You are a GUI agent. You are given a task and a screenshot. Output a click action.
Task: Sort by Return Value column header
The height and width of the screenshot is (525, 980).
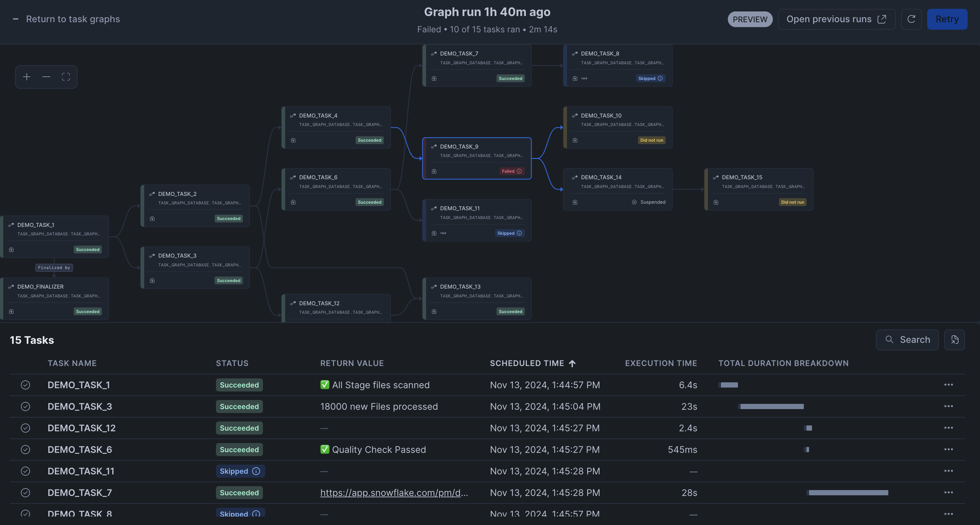pos(352,363)
